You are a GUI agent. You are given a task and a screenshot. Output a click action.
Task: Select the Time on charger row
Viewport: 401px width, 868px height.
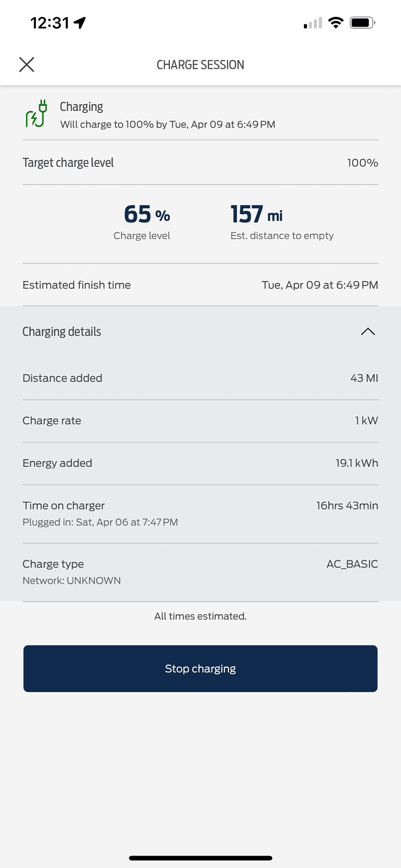tap(200, 513)
